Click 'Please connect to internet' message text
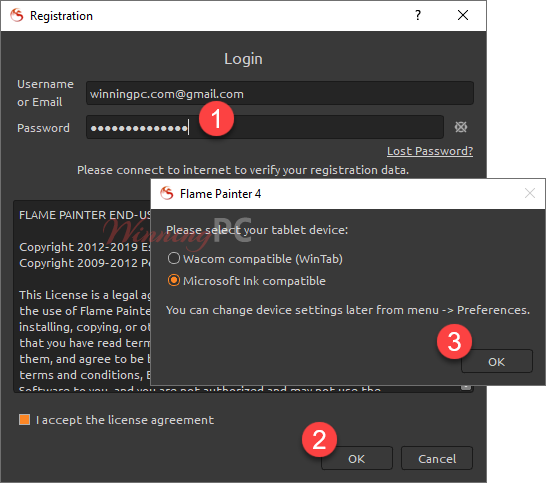 point(243,170)
